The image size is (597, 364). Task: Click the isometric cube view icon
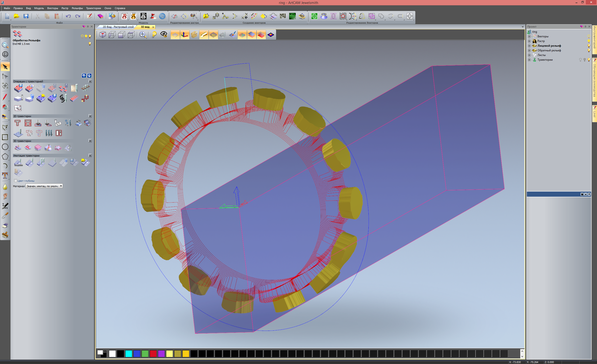[103, 35]
